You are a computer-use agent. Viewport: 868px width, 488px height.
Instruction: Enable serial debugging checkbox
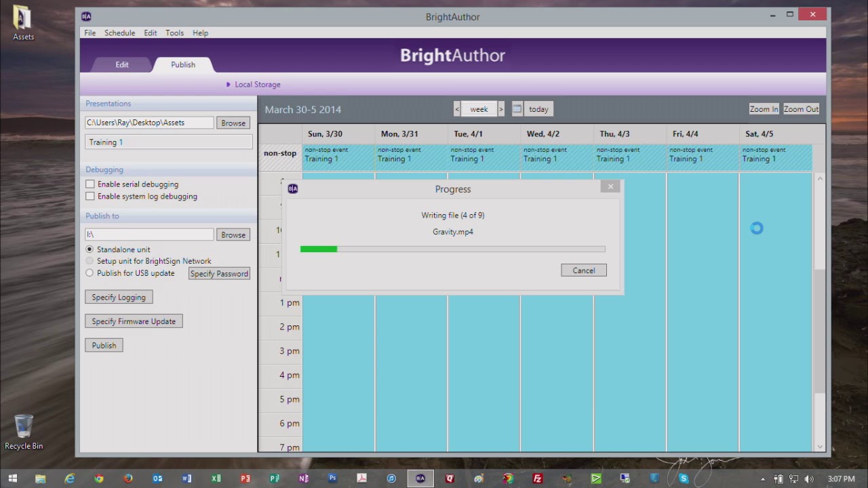click(x=90, y=184)
